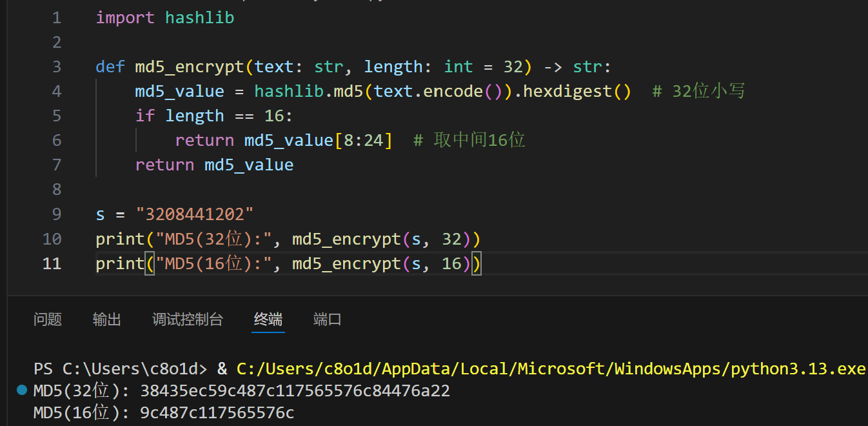The height and width of the screenshot is (426, 868).
Task: Click the PS C:\Users\c8o1d> terminal prompt
Action: point(120,369)
